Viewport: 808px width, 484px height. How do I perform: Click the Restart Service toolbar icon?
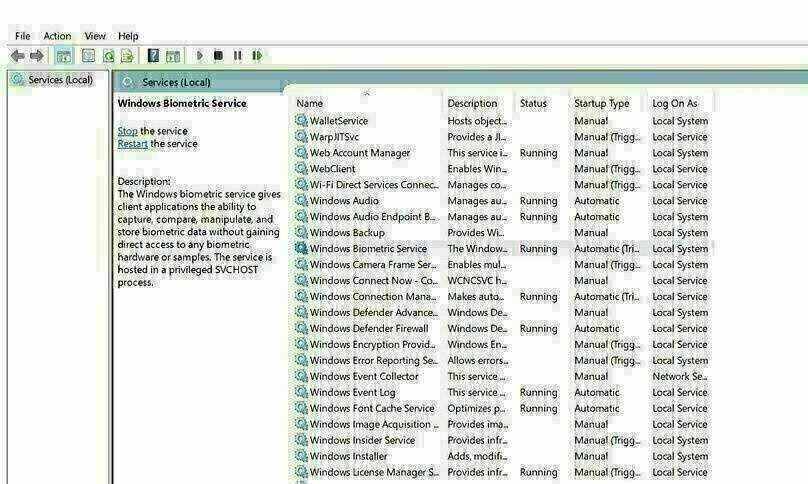pos(257,55)
